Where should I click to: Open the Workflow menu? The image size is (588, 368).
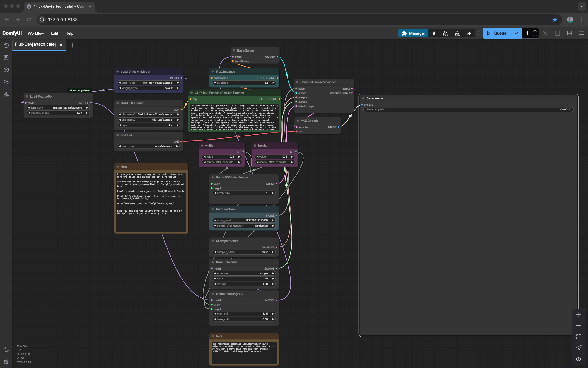(36, 33)
